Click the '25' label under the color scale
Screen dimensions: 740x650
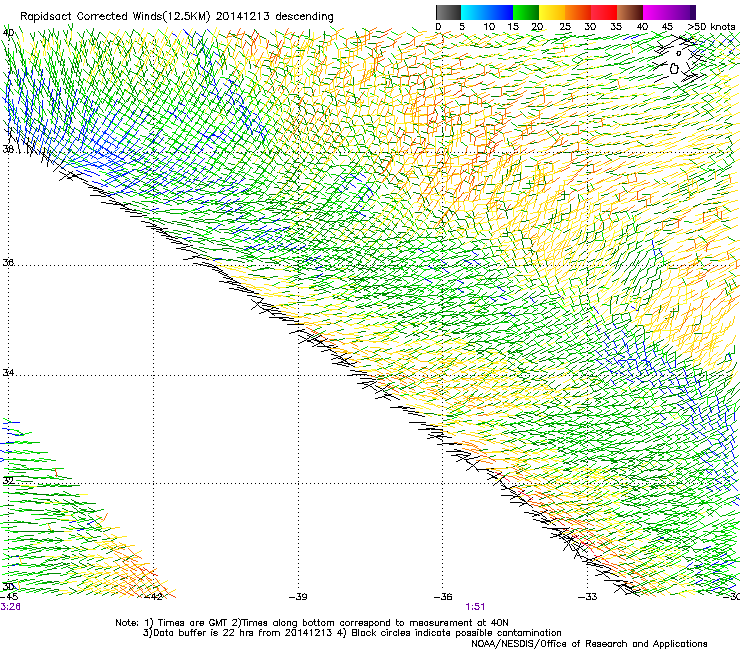click(x=565, y=27)
